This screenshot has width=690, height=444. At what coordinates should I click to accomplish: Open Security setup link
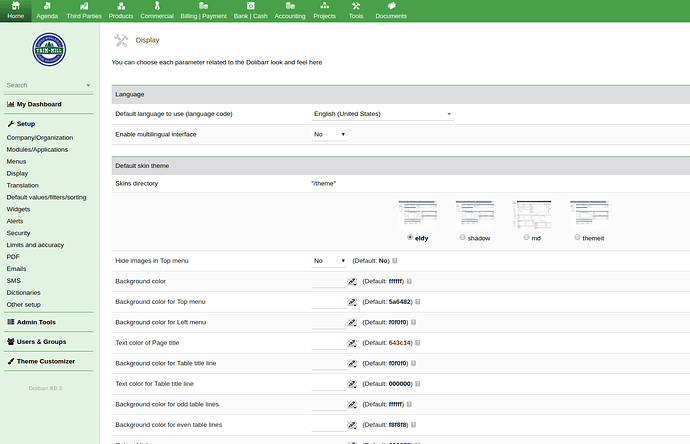(18, 233)
